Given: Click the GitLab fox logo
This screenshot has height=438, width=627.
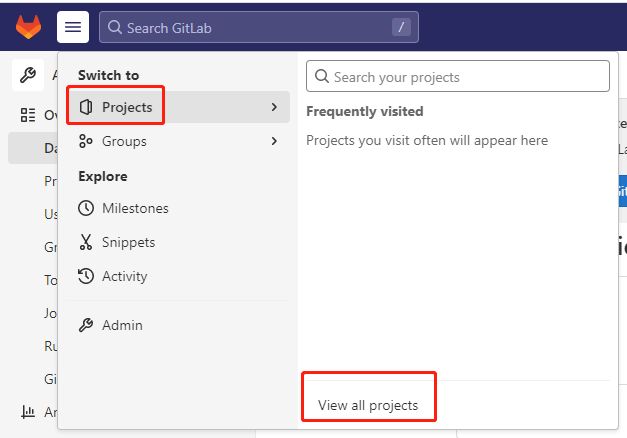Looking at the screenshot, I should tap(28, 27).
